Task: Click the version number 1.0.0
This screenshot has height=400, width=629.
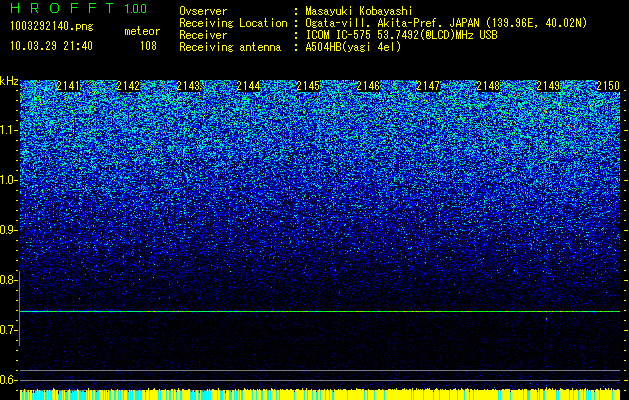Action: tap(136, 9)
